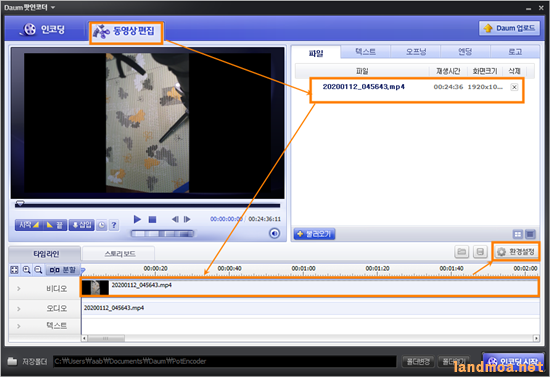The width and height of the screenshot is (550, 377).
Task: Click the 분할 split button
Action: 63,270
